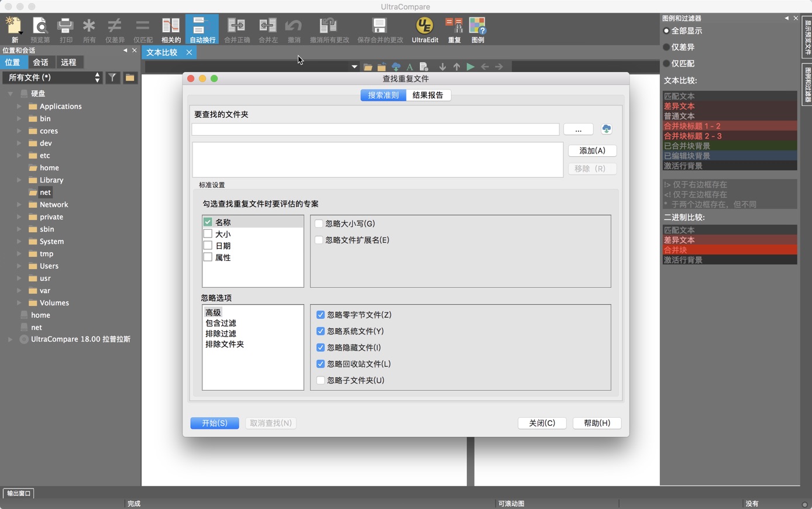Select the 仅差异 radio button in legend panel
This screenshot has height=509, width=812.
[x=666, y=47]
